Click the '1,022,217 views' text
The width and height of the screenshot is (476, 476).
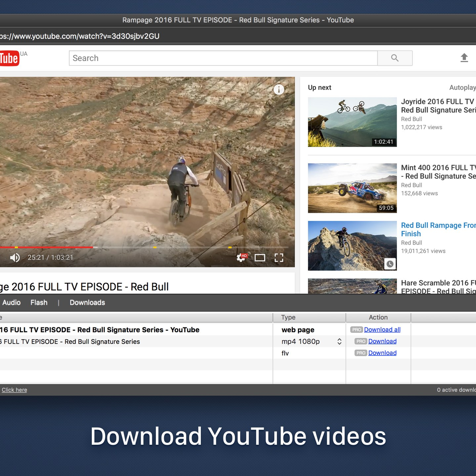[x=422, y=127]
